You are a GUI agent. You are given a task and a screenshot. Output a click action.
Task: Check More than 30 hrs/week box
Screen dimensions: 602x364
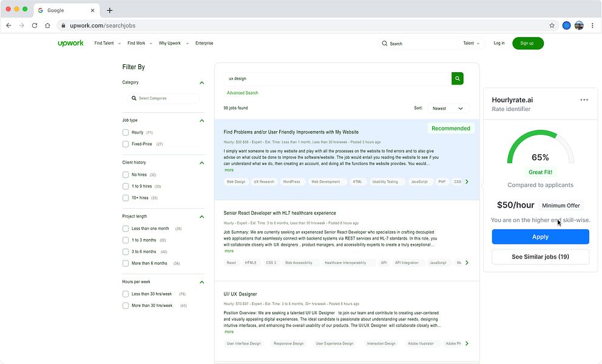tap(126, 306)
